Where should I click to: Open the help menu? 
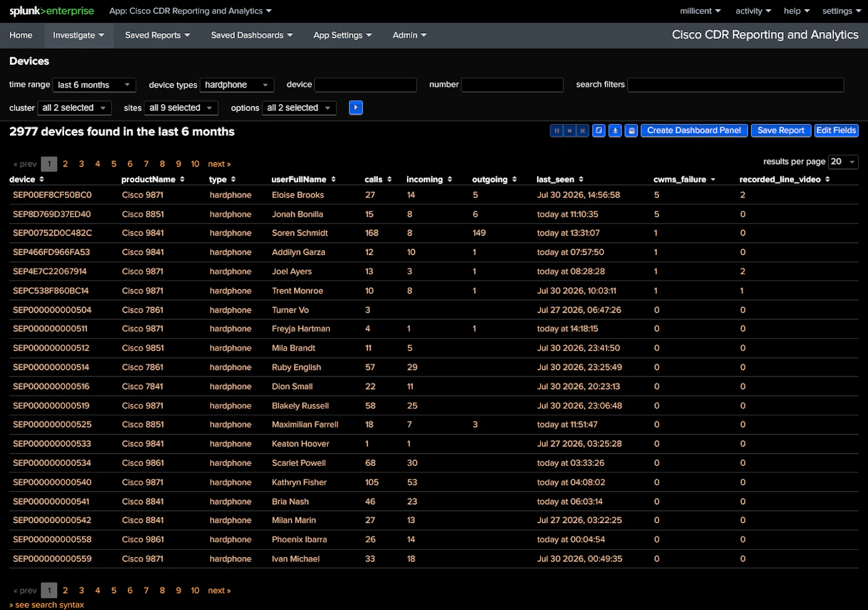[x=796, y=11]
